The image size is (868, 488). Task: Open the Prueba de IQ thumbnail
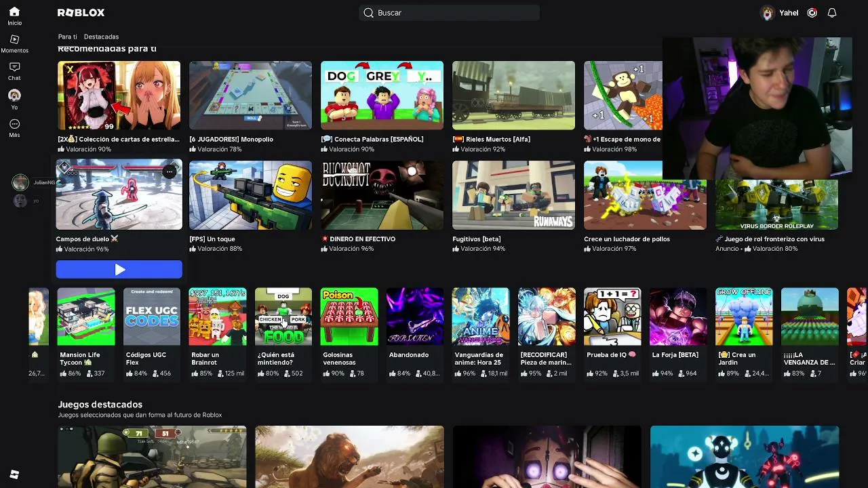pos(612,317)
